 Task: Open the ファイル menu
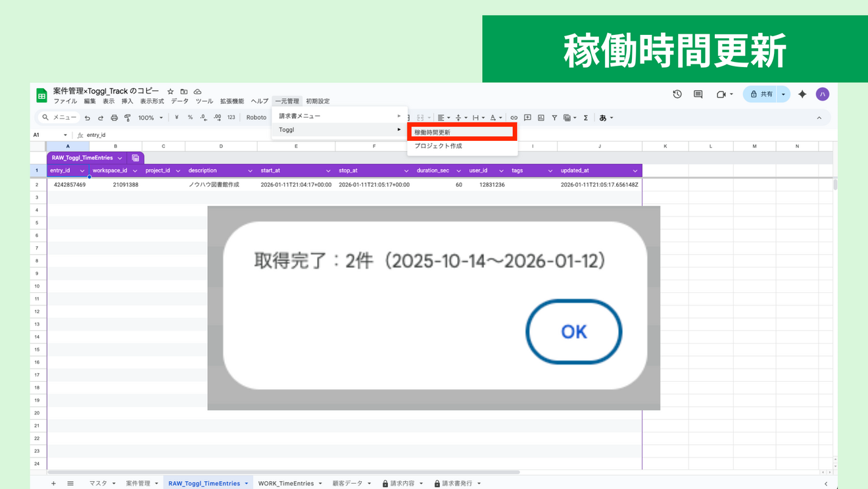click(65, 101)
